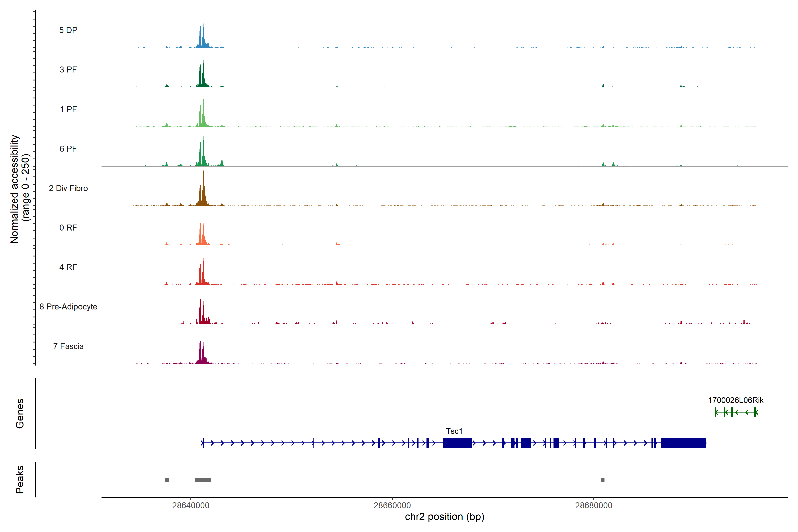Viewport: 798px width, 532px height.
Task: Click the 28660000 axis tick label
Action: [392, 506]
